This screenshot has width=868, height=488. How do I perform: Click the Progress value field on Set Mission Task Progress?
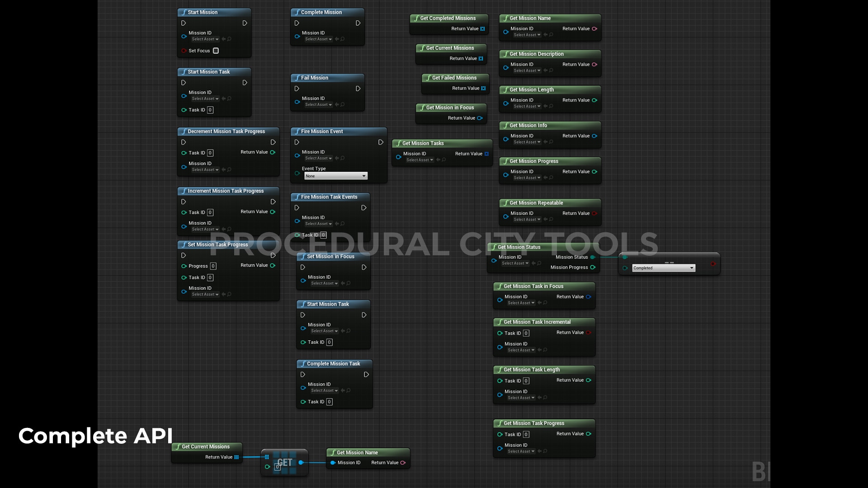(x=212, y=266)
